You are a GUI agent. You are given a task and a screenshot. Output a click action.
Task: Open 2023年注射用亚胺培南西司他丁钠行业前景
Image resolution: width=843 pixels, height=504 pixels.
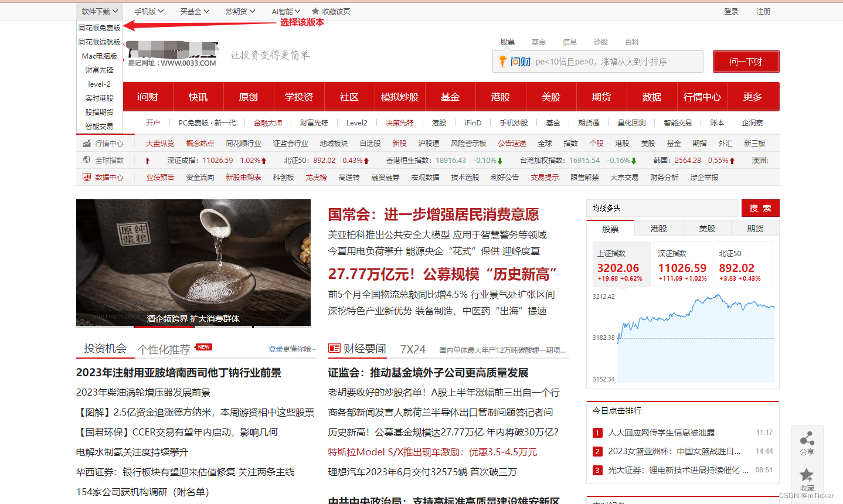tap(179, 373)
